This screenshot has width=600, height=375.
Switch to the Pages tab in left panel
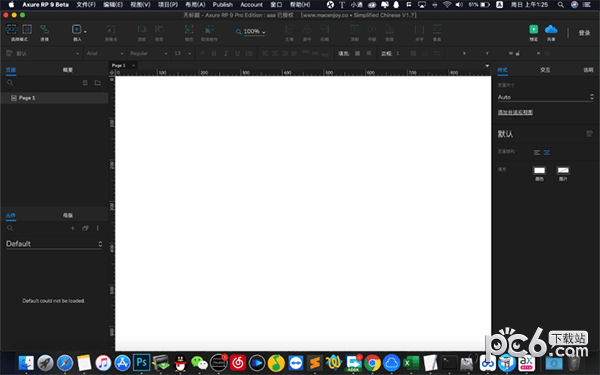tap(11, 70)
